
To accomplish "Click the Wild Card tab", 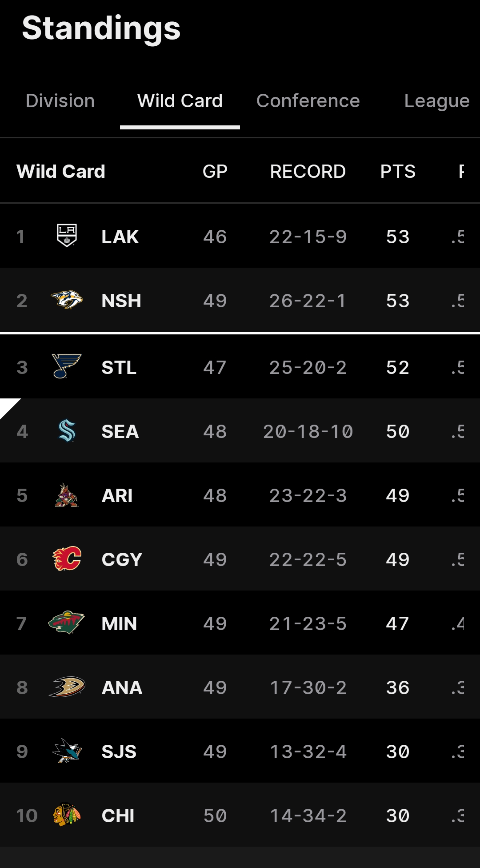I will tap(180, 101).
